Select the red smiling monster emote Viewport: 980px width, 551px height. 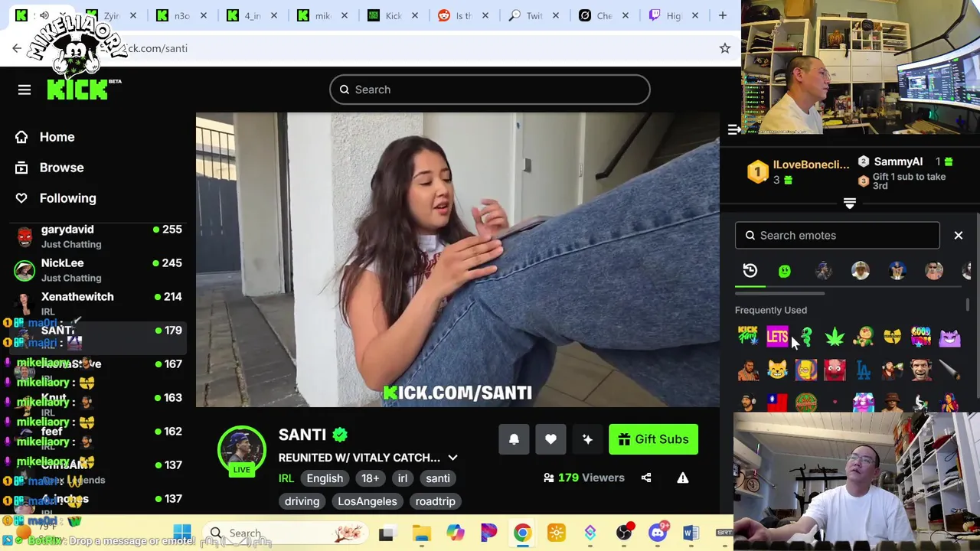click(x=835, y=370)
